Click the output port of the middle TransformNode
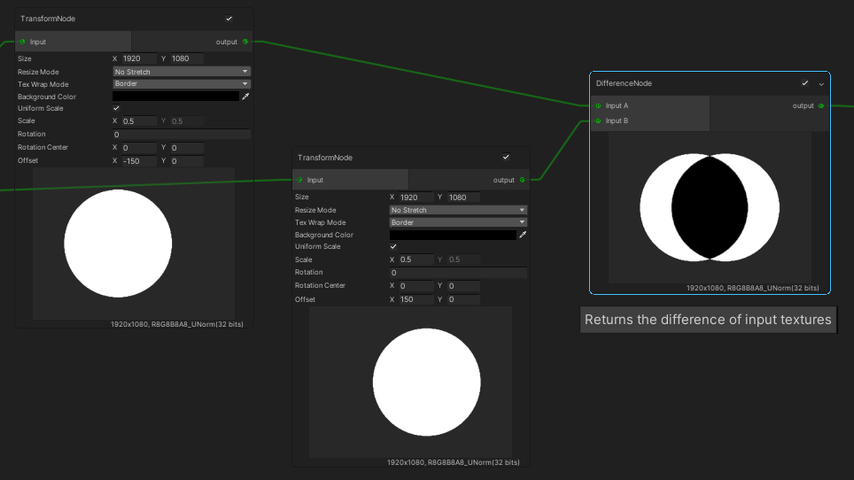 pyautogui.click(x=522, y=180)
